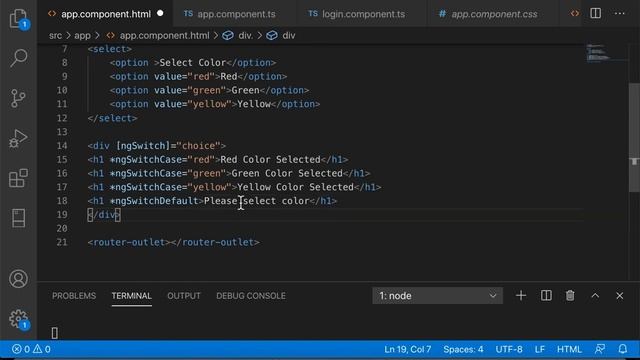Image resolution: width=640 pixels, height=360 pixels.
Task: Click last 'div' breadcrumb element
Action: click(289, 36)
